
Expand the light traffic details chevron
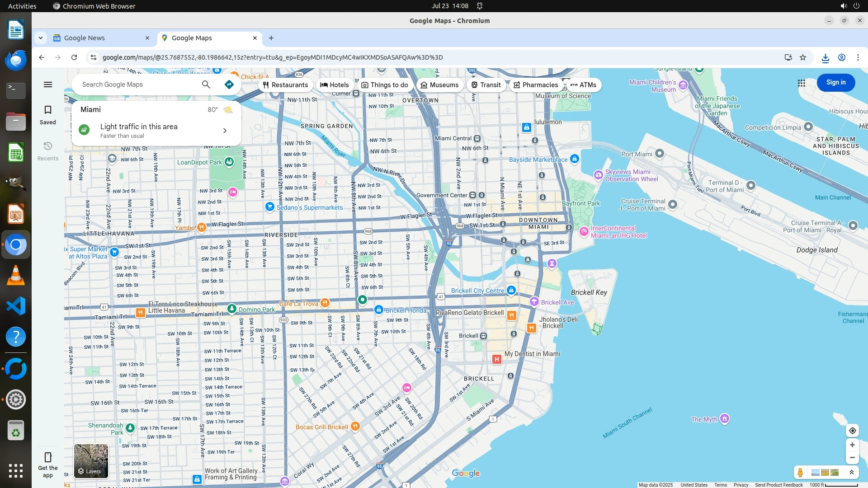click(225, 131)
